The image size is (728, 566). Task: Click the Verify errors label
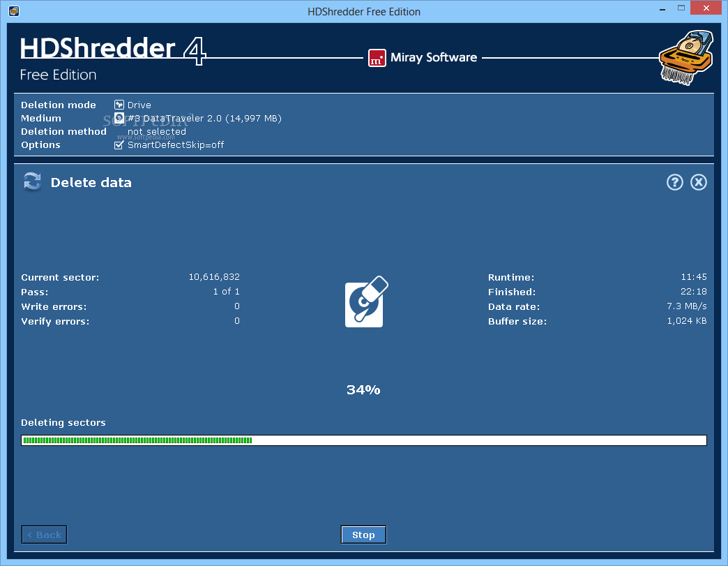point(55,321)
